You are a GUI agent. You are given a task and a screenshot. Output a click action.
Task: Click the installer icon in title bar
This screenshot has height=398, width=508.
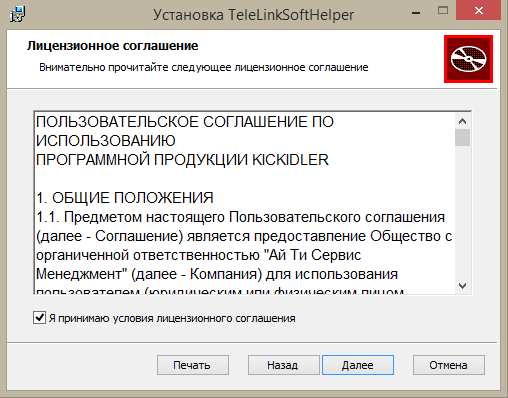[17, 14]
